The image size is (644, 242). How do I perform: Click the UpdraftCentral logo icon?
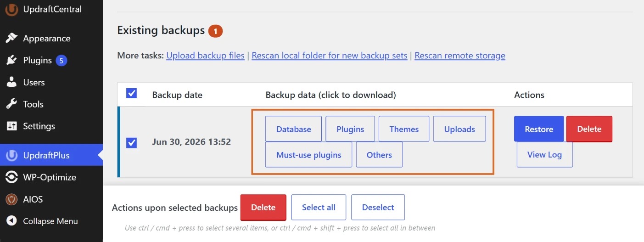[x=11, y=9]
